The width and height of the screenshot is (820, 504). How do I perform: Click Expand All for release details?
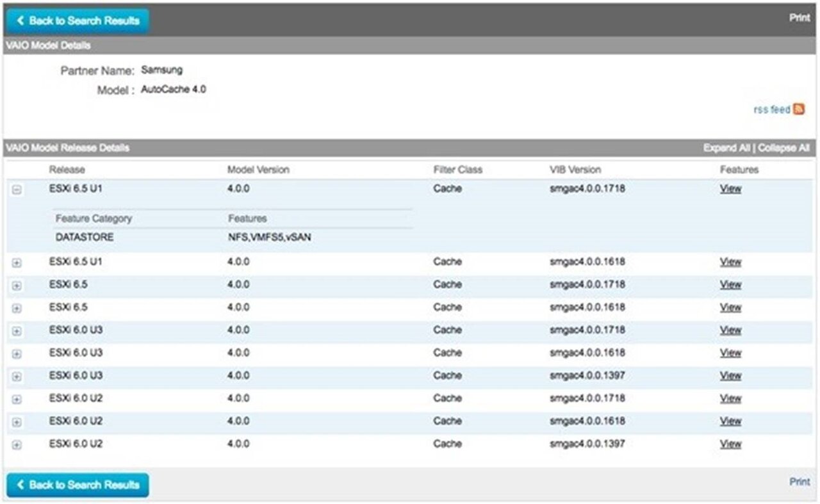point(726,148)
